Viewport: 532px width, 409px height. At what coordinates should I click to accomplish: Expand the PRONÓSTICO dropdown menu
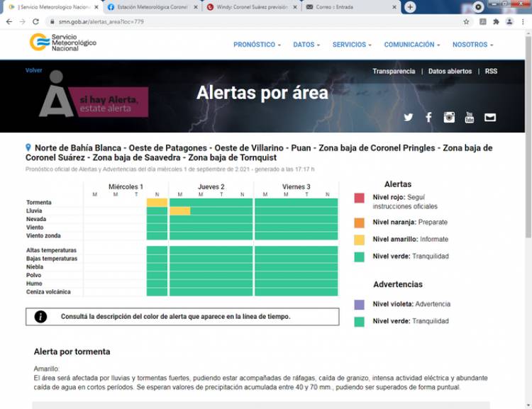pos(257,45)
